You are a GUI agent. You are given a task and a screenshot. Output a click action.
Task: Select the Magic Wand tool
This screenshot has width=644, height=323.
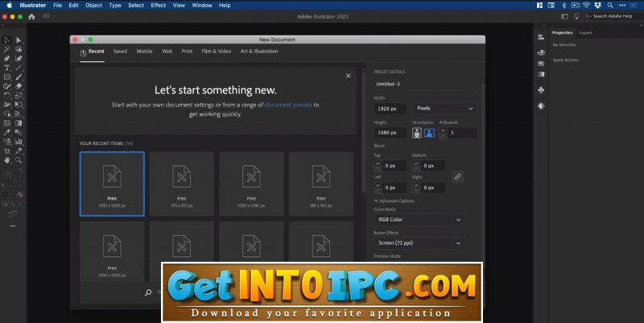coord(7,49)
